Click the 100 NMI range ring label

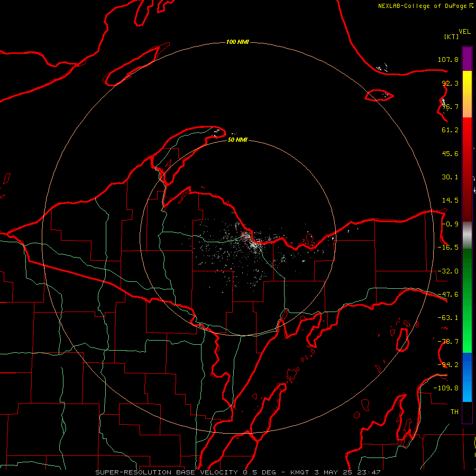237,42
